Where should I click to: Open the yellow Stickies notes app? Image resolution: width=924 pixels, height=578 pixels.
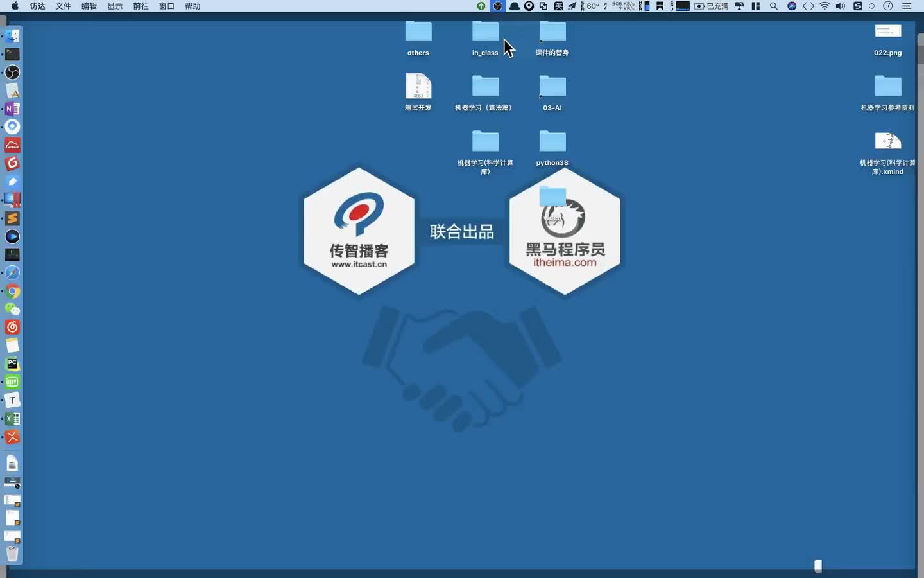click(x=12, y=346)
